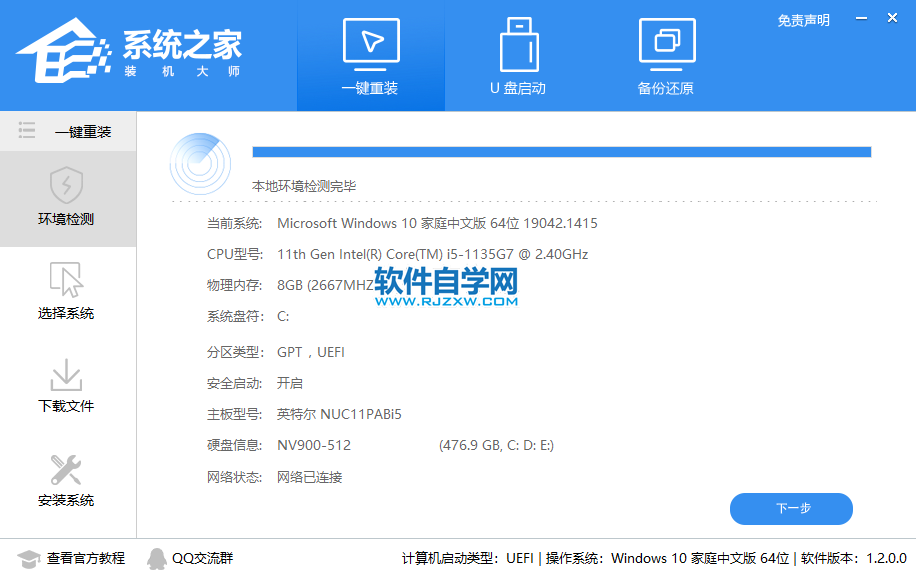Switch to U盘启动 tab
The image size is (916, 575).
[518, 56]
